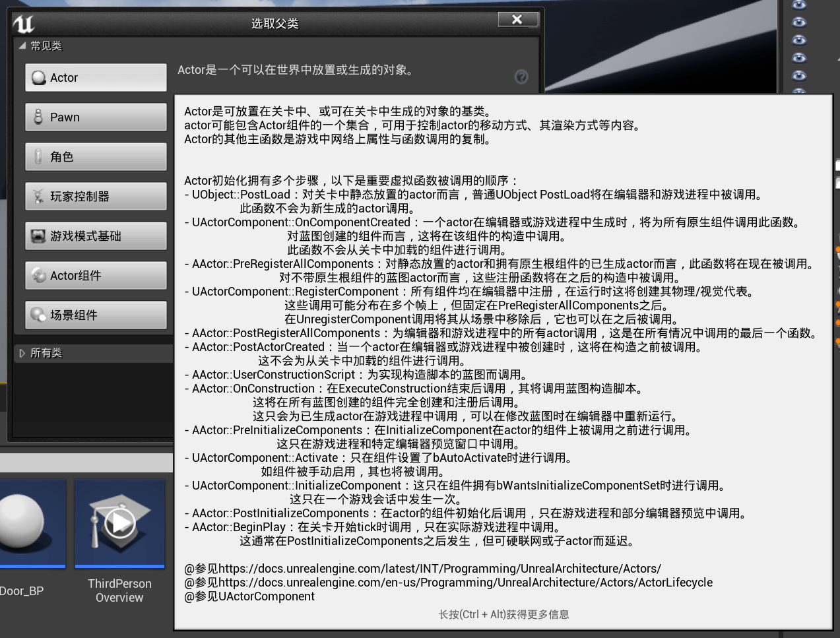Click the help question mark icon beside Actor description
Viewport: 840px width, 638px height.
pos(521,77)
